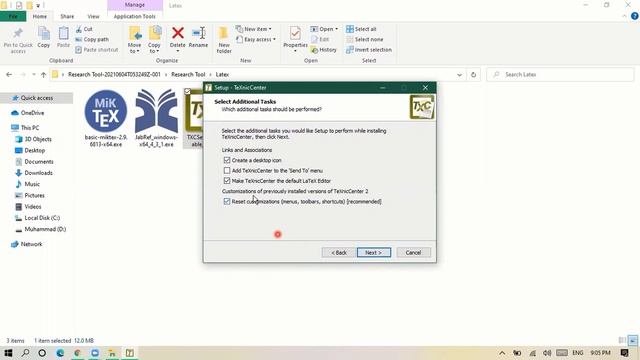The height and width of the screenshot is (360, 640).
Task: Uncheck Reset customizations option
Action: click(x=227, y=201)
